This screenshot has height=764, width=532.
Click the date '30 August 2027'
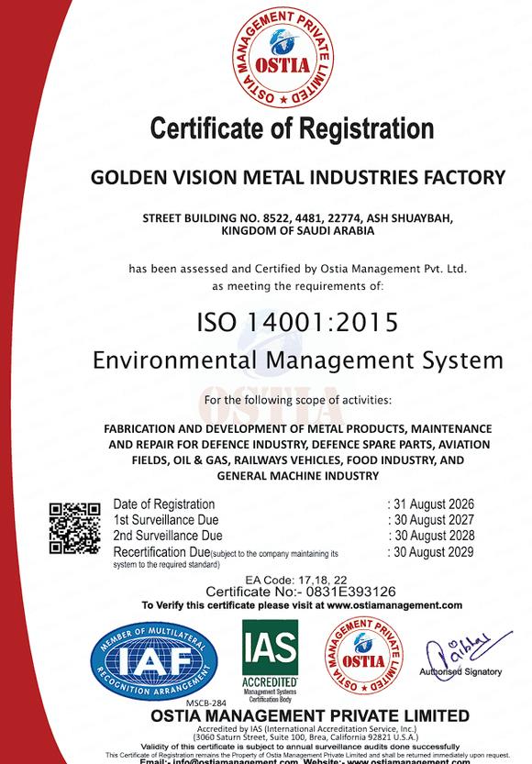click(434, 520)
